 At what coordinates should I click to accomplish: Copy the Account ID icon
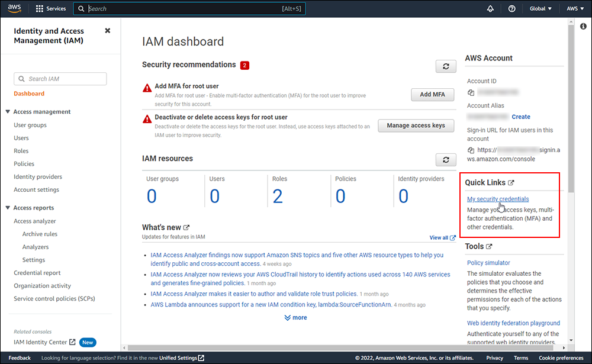tap(471, 92)
